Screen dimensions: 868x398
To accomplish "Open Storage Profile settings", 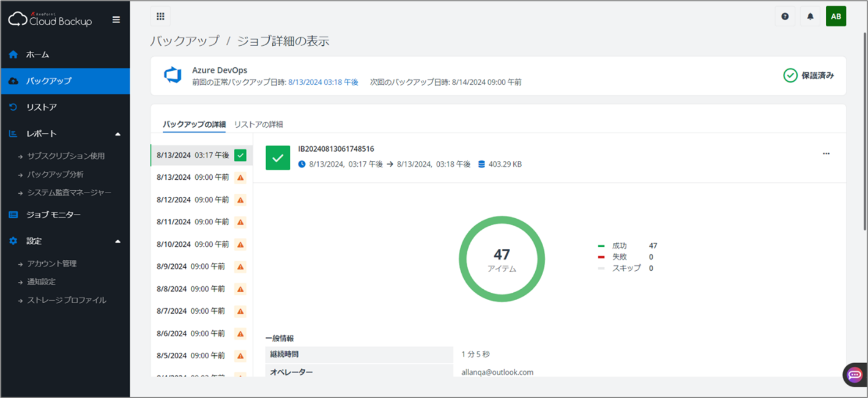I will (x=67, y=300).
